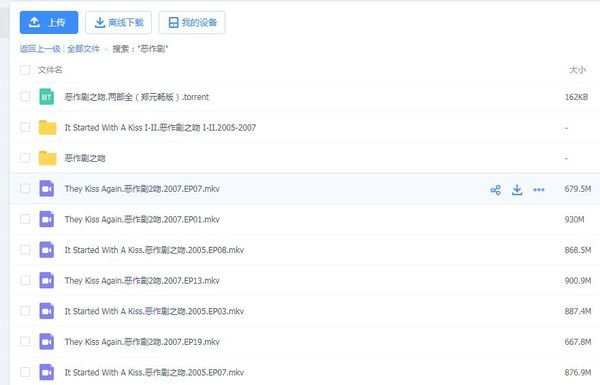Click the folder icon for It Started With A Kiss I-II

[47, 127]
